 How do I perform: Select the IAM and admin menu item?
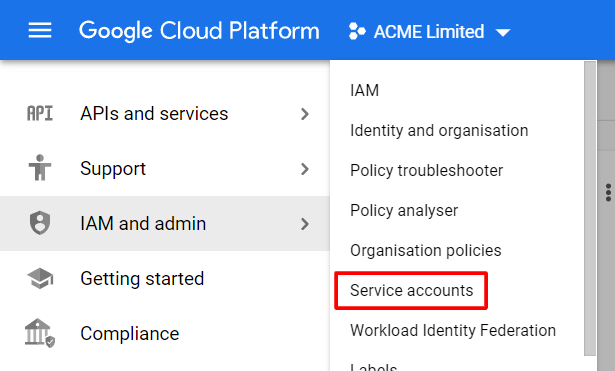click(165, 224)
